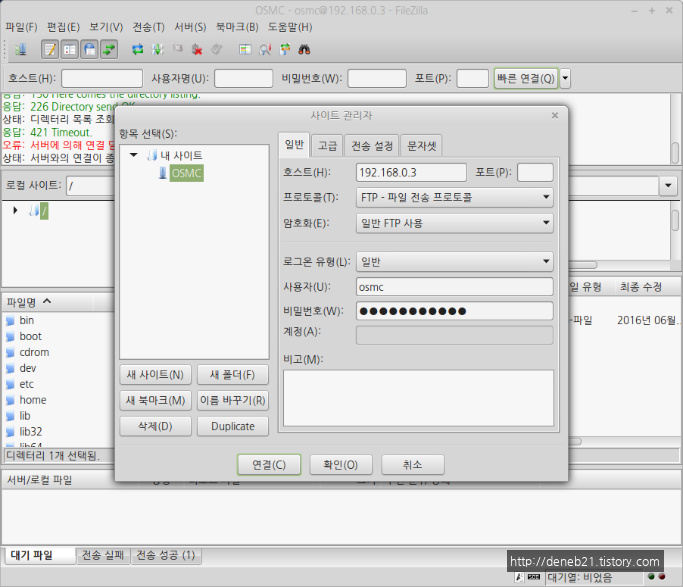The width and height of the screenshot is (683, 587).
Task: Toggle the local directory tree display
Action: [x=70, y=49]
